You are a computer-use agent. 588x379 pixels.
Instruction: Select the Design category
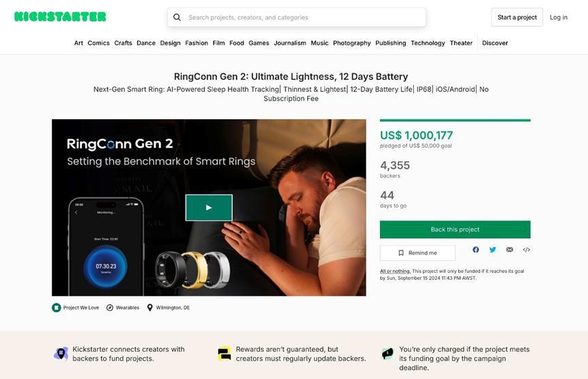(x=170, y=43)
